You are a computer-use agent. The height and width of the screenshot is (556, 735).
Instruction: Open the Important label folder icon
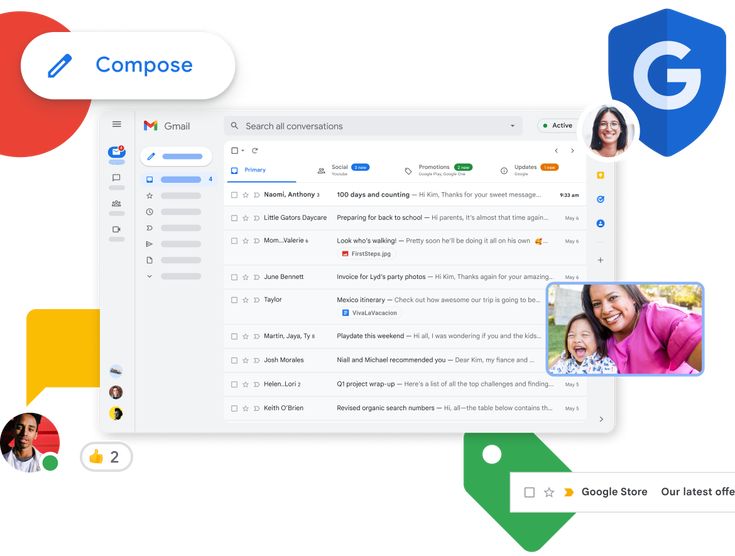[x=150, y=228]
